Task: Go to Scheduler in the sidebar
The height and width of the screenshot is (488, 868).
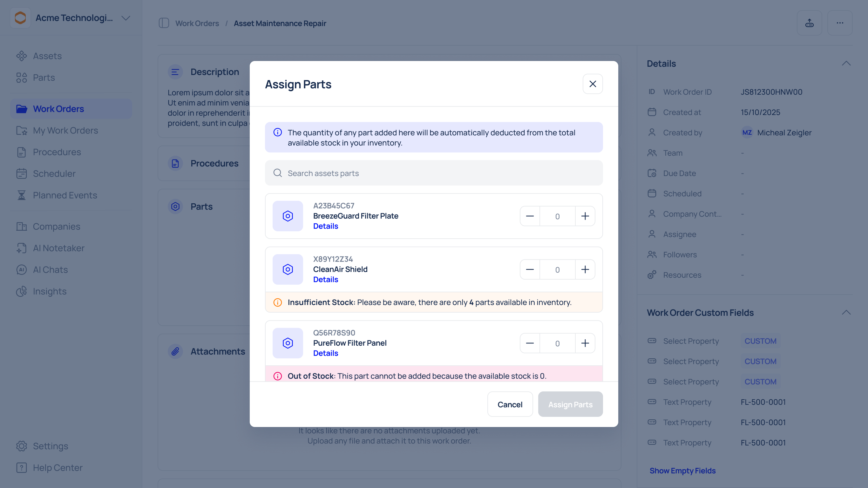Action: pos(54,173)
